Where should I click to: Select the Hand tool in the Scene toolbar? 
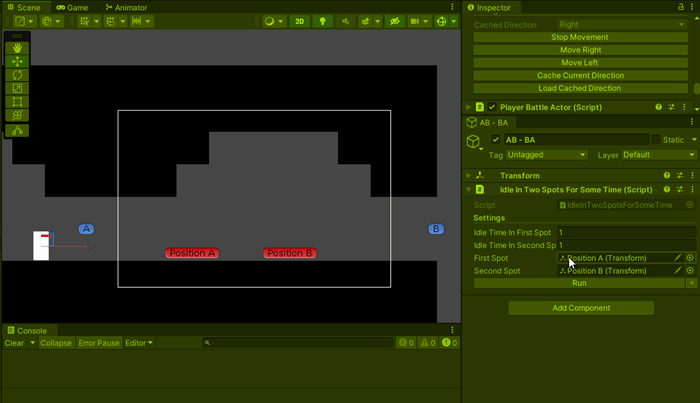tap(17, 48)
